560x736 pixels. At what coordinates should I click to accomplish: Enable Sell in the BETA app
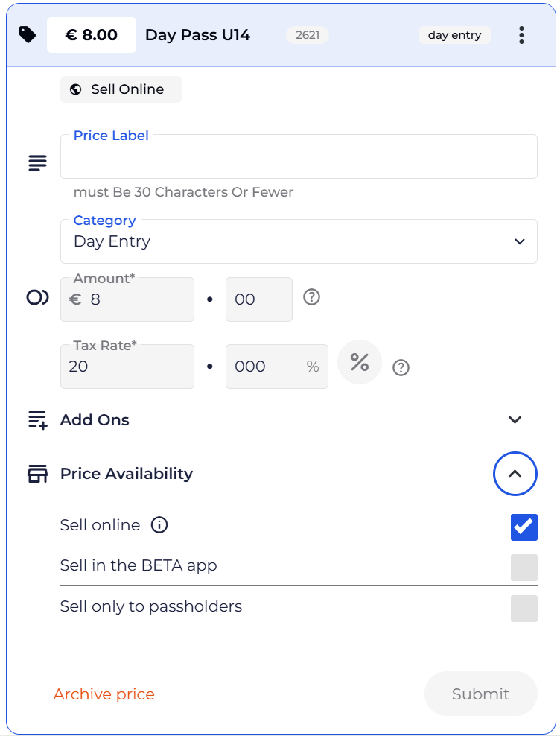tap(524, 568)
